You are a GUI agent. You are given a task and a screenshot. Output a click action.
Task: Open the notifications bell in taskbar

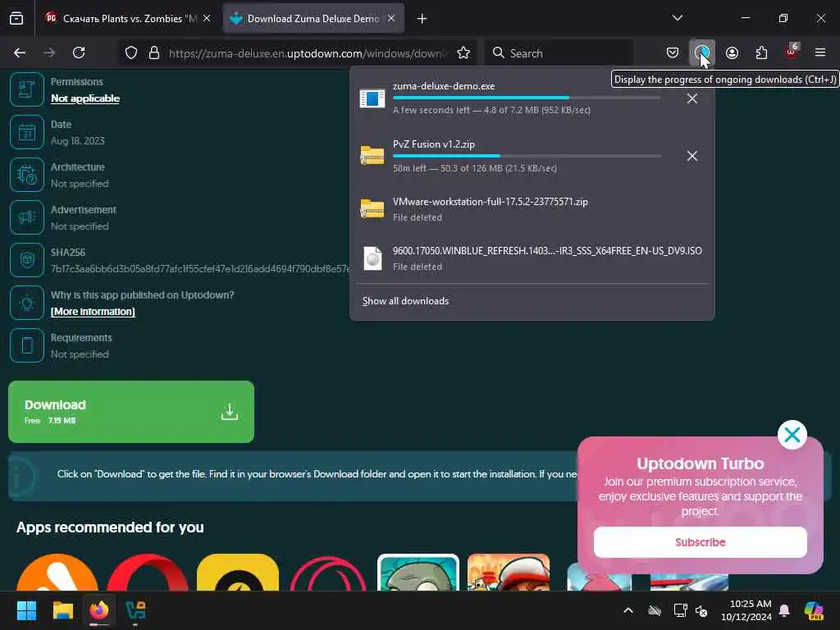784,610
